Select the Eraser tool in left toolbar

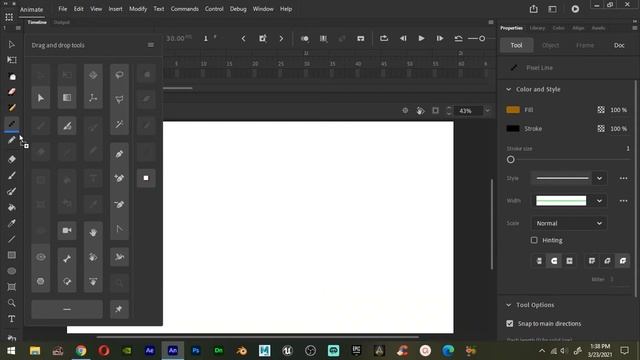[11, 159]
